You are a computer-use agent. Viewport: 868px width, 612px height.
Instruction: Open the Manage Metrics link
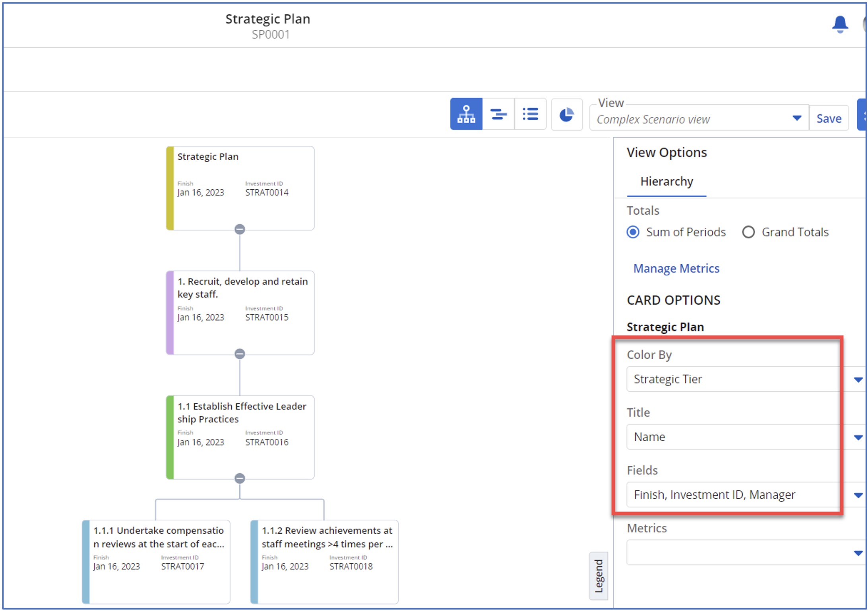tap(676, 269)
